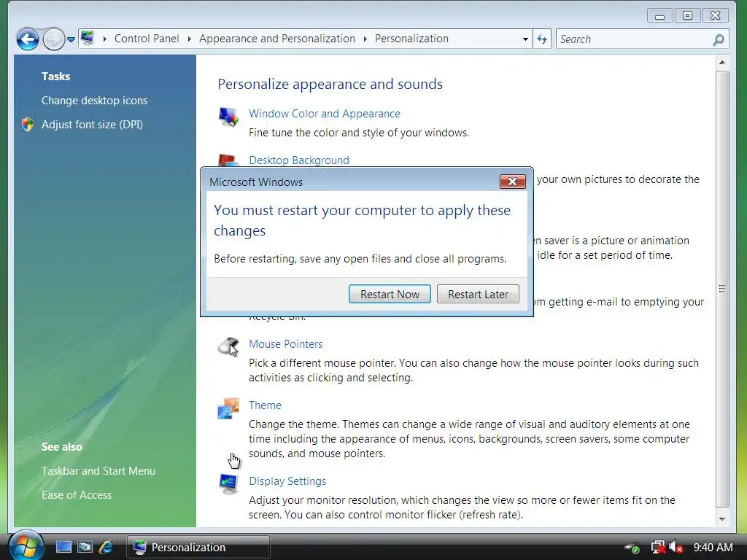Click Restart Now button
The width and height of the screenshot is (747, 560).
click(x=390, y=295)
